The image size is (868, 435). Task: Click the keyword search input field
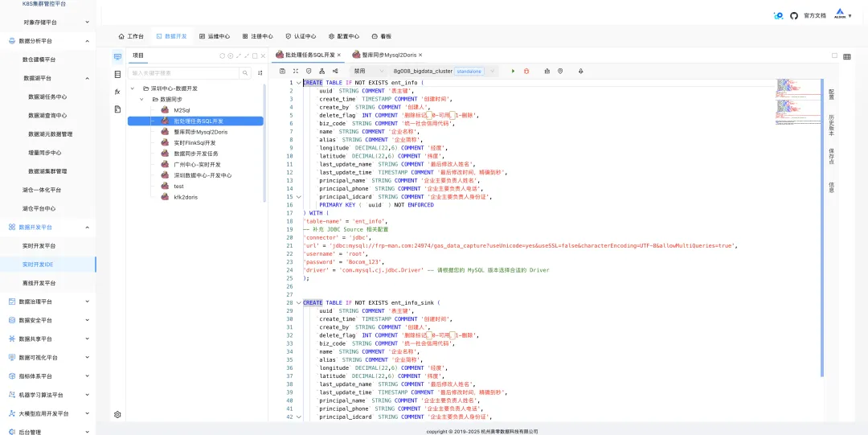[184, 73]
